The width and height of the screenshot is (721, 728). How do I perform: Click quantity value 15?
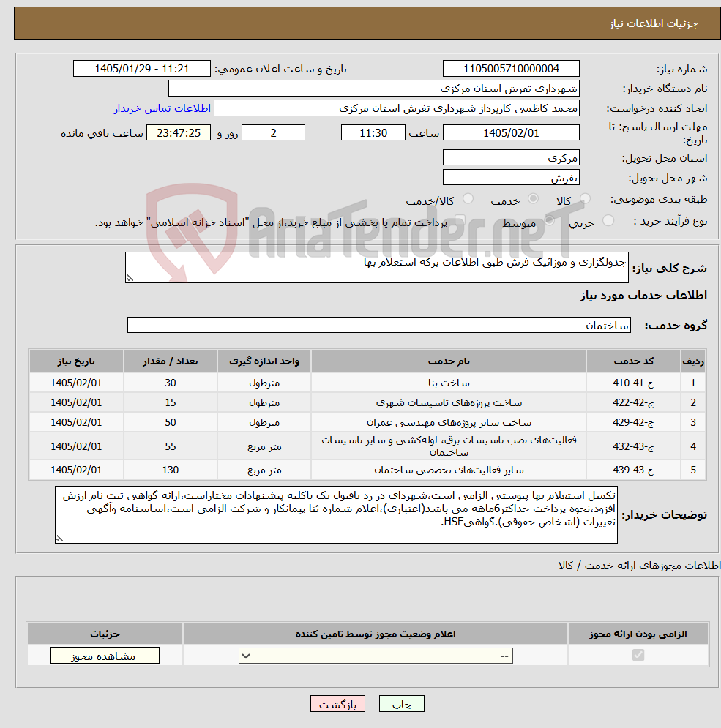click(171, 402)
